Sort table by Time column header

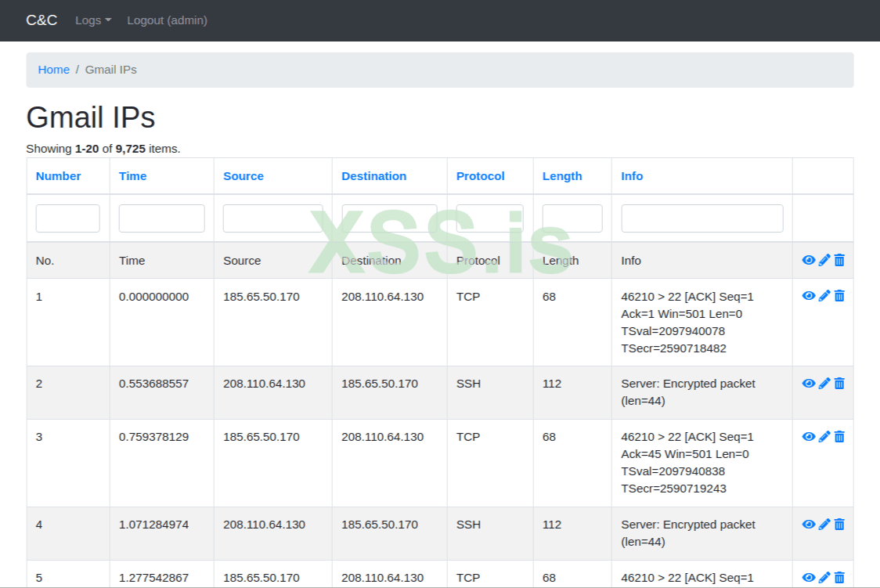pos(132,176)
